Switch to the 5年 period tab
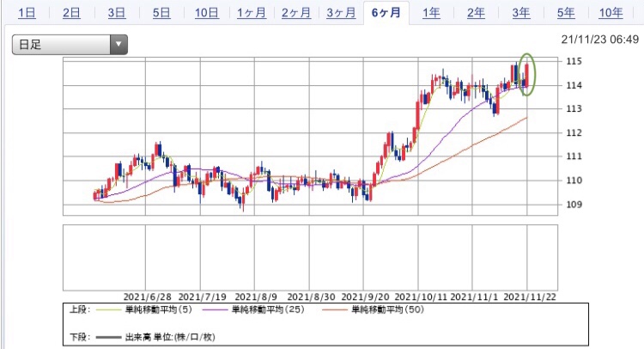 coord(566,13)
